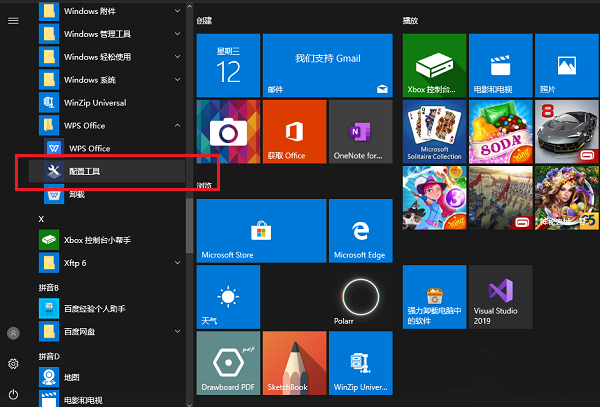Screen dimensions: 600x407
Task: Open the Microsoft Store tile
Action: pos(228,230)
